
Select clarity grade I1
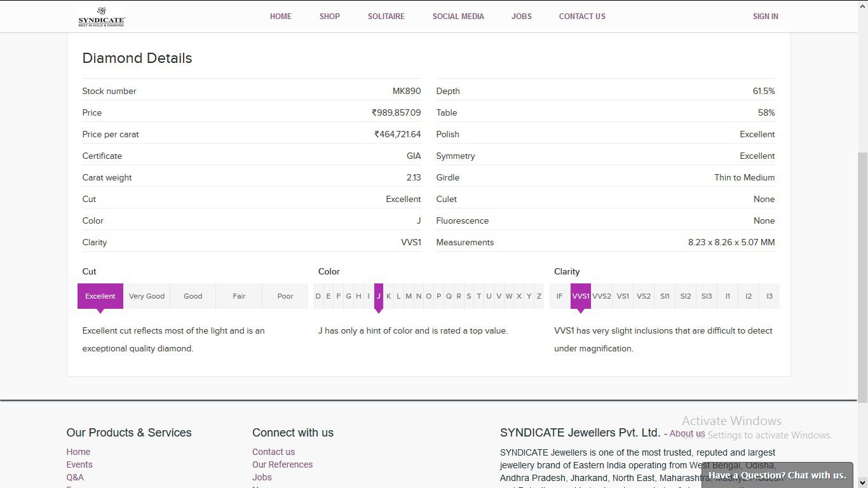coord(728,296)
